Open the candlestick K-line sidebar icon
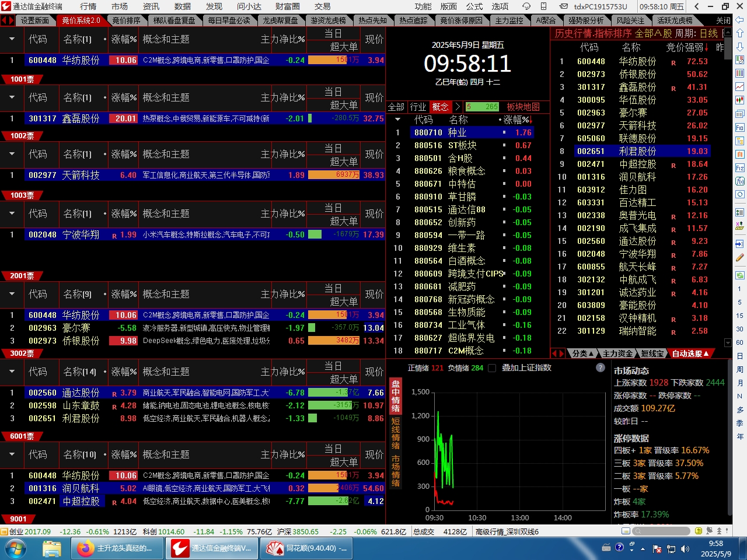The image size is (747, 560). (x=740, y=100)
